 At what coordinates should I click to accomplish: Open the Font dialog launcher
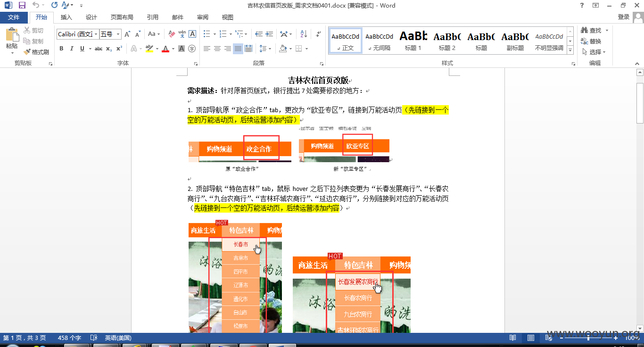pyautogui.click(x=196, y=63)
